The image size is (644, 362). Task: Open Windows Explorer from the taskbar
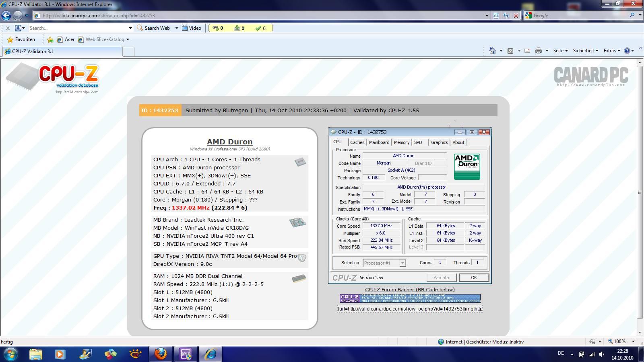(x=35, y=354)
